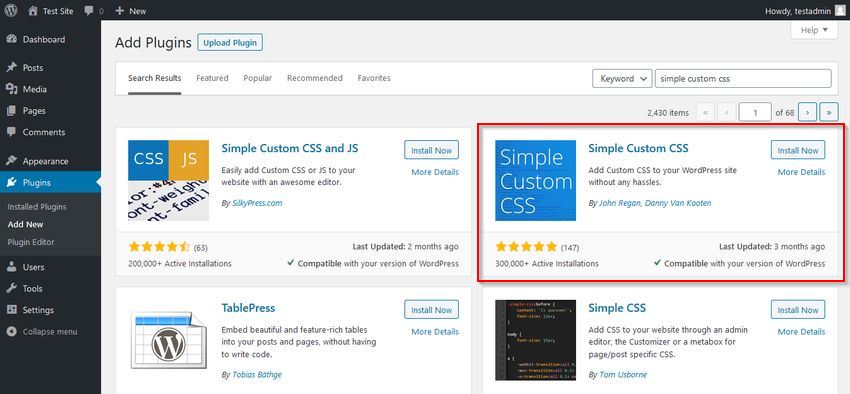Open TablePress title link
Image resolution: width=850 pixels, height=394 pixels.
(248, 308)
